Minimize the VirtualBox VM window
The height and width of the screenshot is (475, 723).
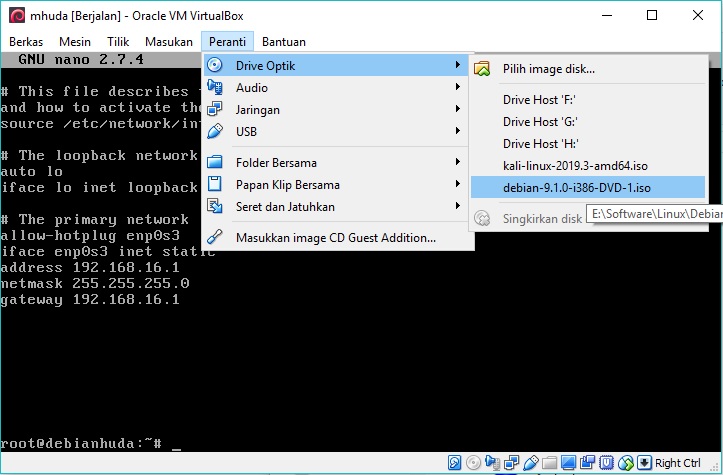tap(607, 15)
